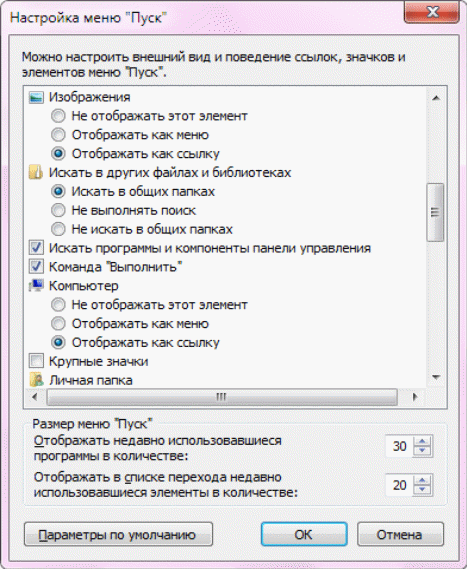
Task: Click the list's vertical scroll up arrow
Action: (436, 98)
